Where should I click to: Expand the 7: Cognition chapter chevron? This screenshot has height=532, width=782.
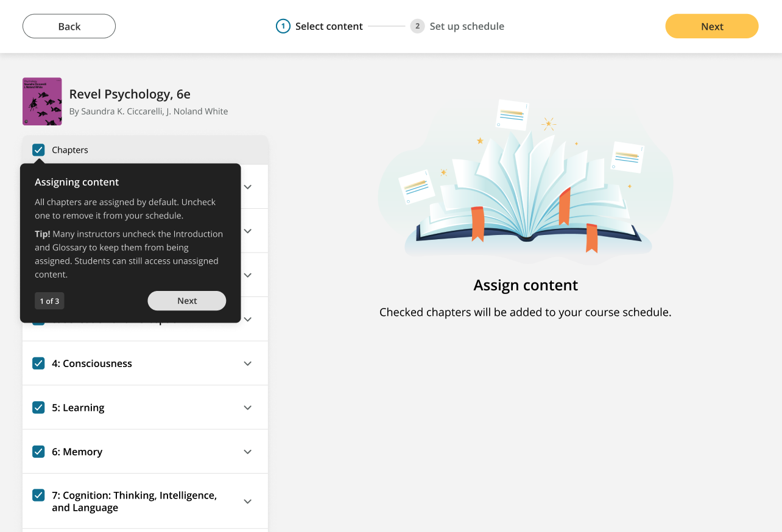(248, 502)
